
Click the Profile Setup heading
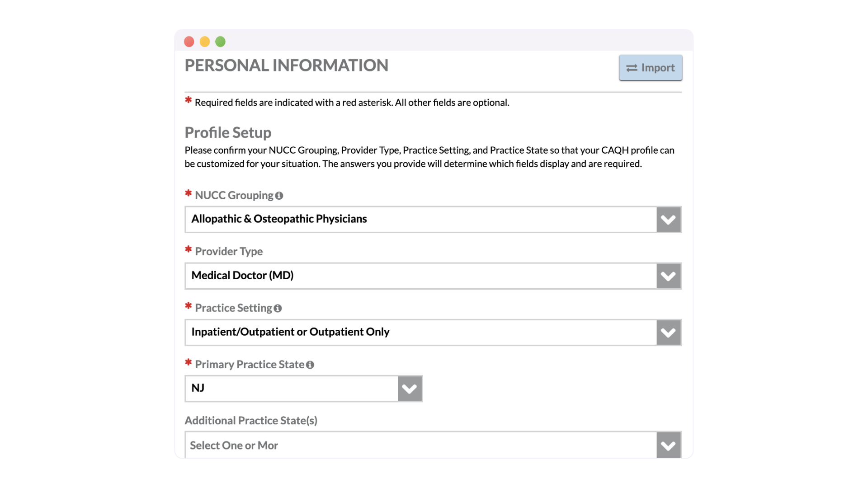228,132
